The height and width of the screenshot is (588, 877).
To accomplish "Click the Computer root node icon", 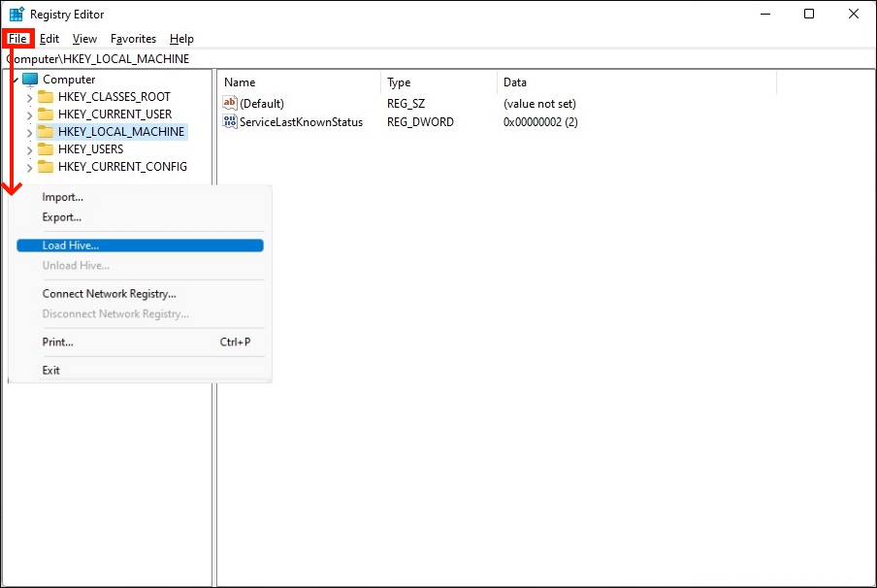I will click(30, 80).
